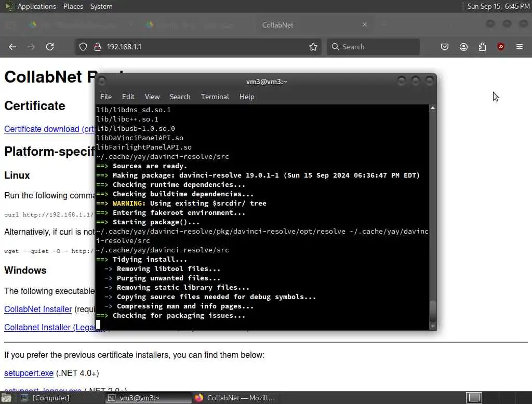Open the System panel menu
Screen dimensions: 532x404
pos(101,6)
